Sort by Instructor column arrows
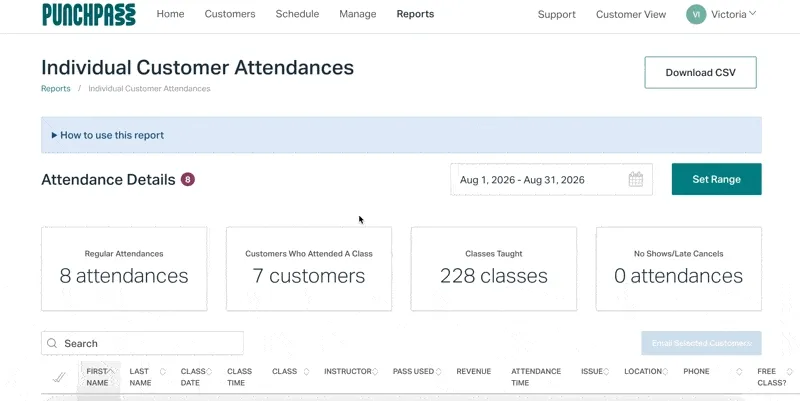This screenshot has height=401, width=800. 374,371
